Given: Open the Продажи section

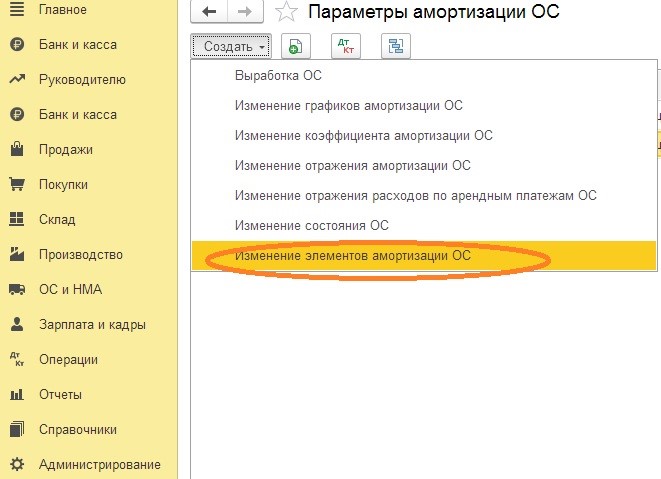Looking at the screenshot, I should point(66,149).
